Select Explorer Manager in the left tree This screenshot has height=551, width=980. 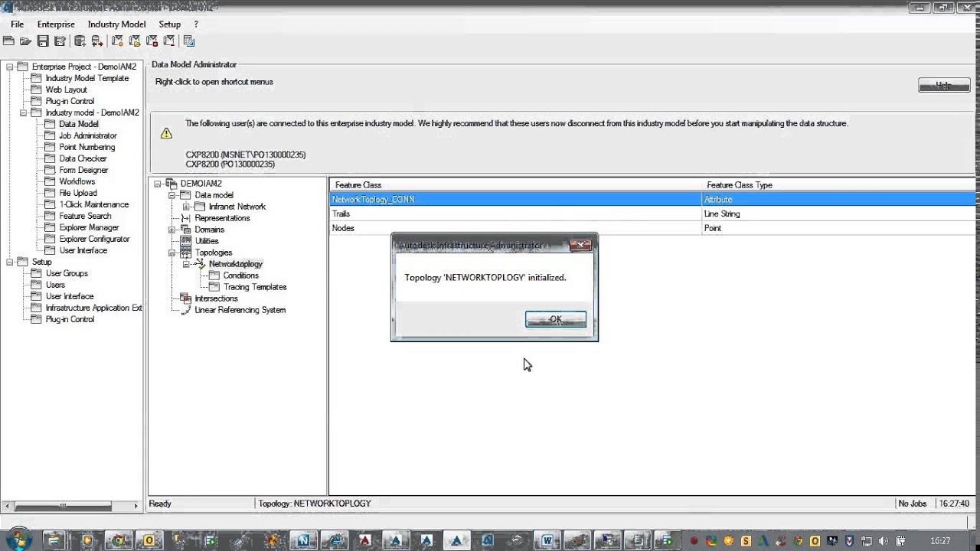(x=89, y=227)
